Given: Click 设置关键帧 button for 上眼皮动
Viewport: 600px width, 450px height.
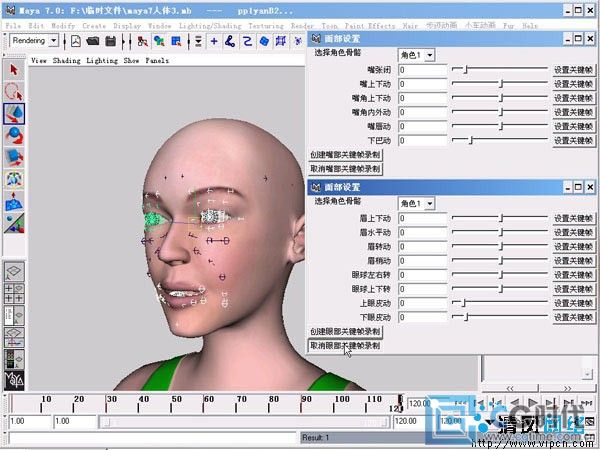Looking at the screenshot, I should pos(574,303).
